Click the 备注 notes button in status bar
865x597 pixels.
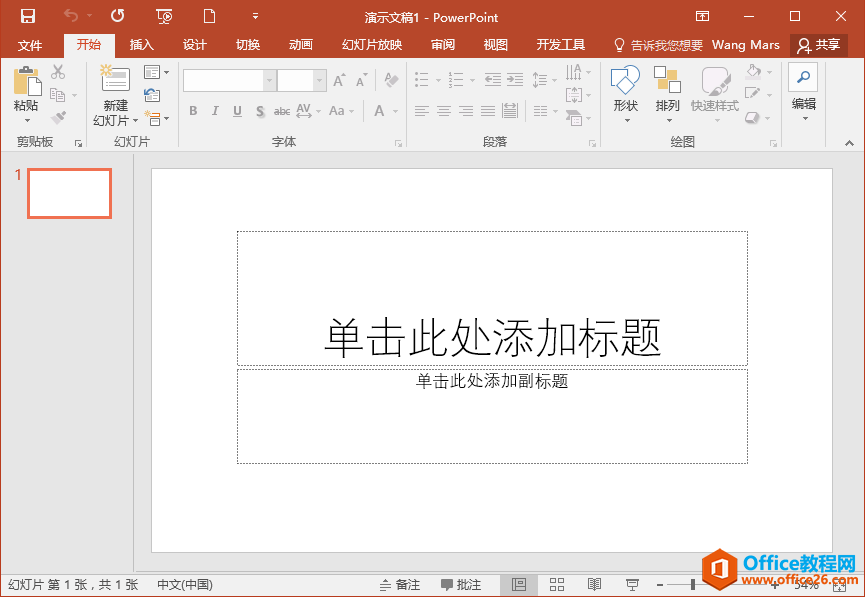[x=401, y=585]
